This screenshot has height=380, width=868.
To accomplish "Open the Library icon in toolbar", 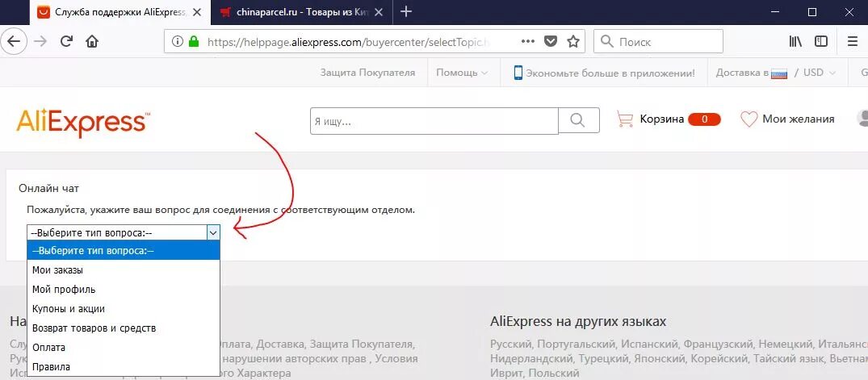I will (795, 41).
